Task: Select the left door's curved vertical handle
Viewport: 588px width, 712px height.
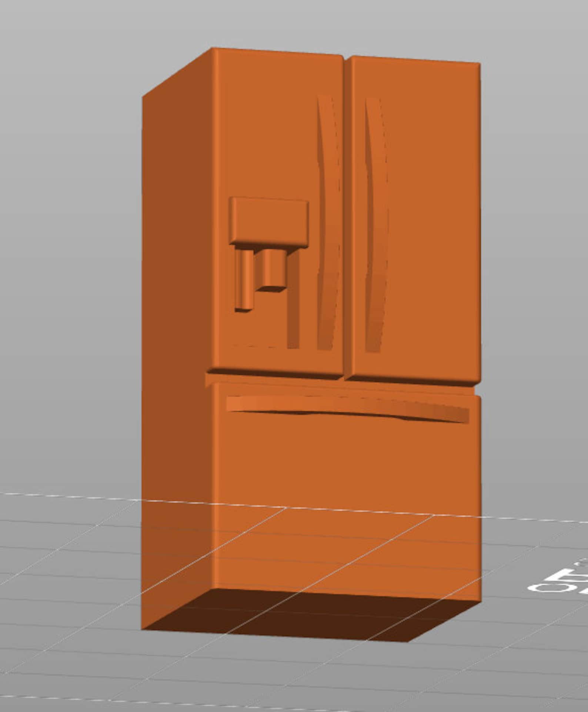Action: [329, 222]
